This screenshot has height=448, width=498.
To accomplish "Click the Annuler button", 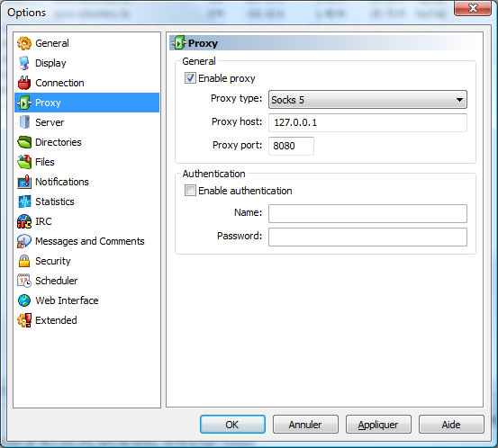I will [x=305, y=425].
